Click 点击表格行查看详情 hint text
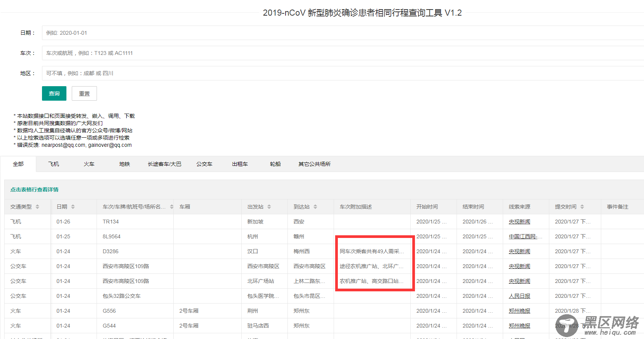 point(34,190)
